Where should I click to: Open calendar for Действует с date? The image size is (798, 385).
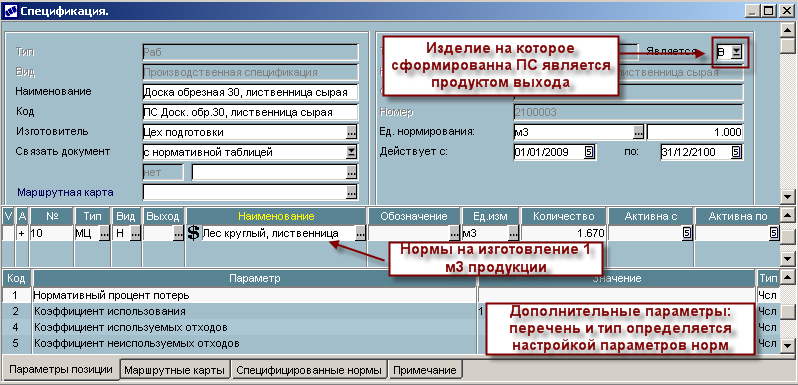pyautogui.click(x=589, y=152)
